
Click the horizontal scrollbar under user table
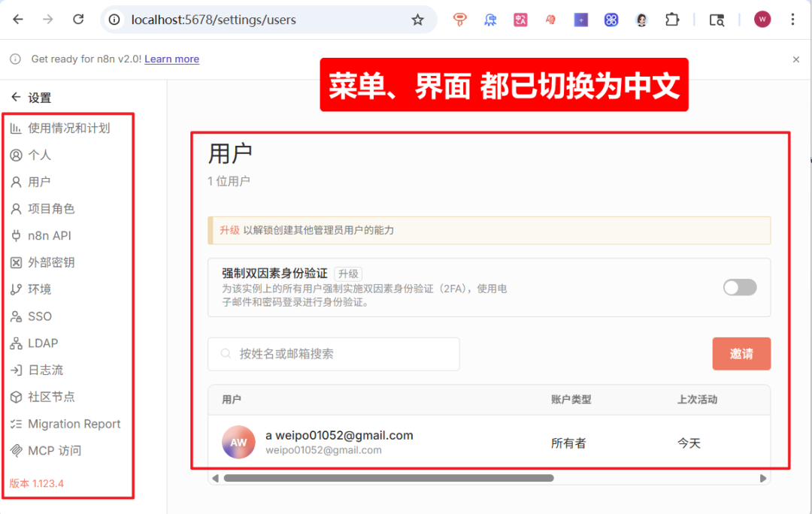pyautogui.click(x=389, y=478)
